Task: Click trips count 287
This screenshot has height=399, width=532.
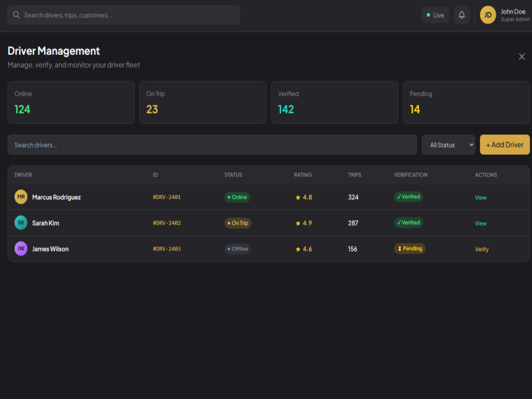Action: point(353,223)
